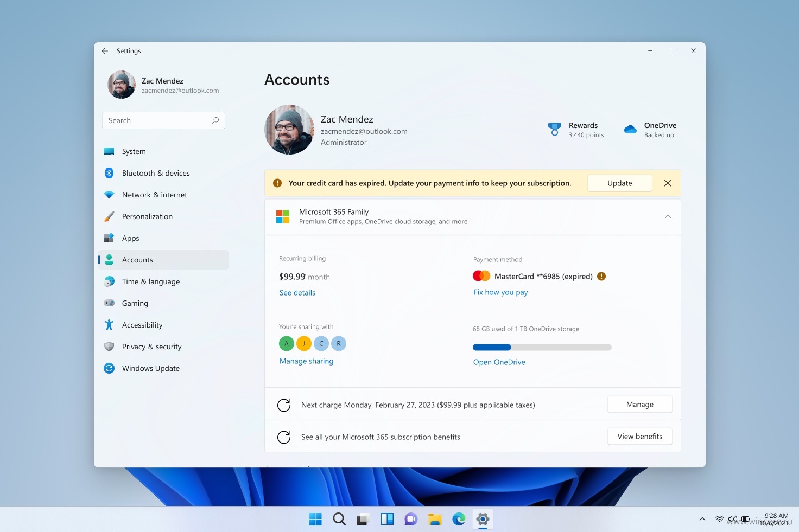The height and width of the screenshot is (532, 799).
Task: Click the 'Backed up' OneDrive status text
Action: tap(659, 135)
